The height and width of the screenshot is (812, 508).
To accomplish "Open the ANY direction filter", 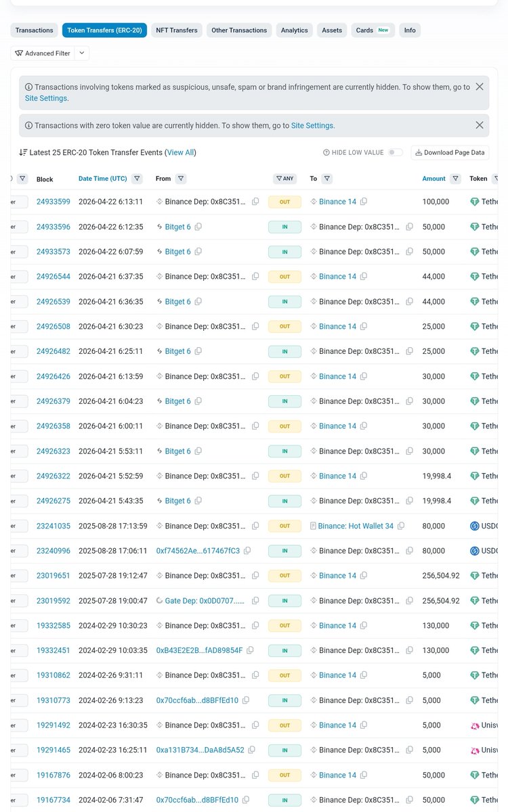I will click(285, 179).
